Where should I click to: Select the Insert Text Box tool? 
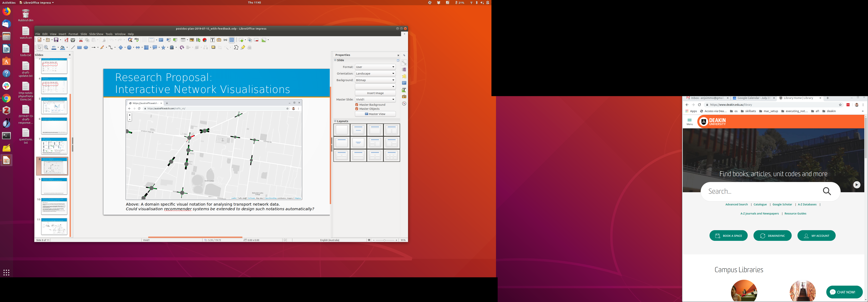212,40
